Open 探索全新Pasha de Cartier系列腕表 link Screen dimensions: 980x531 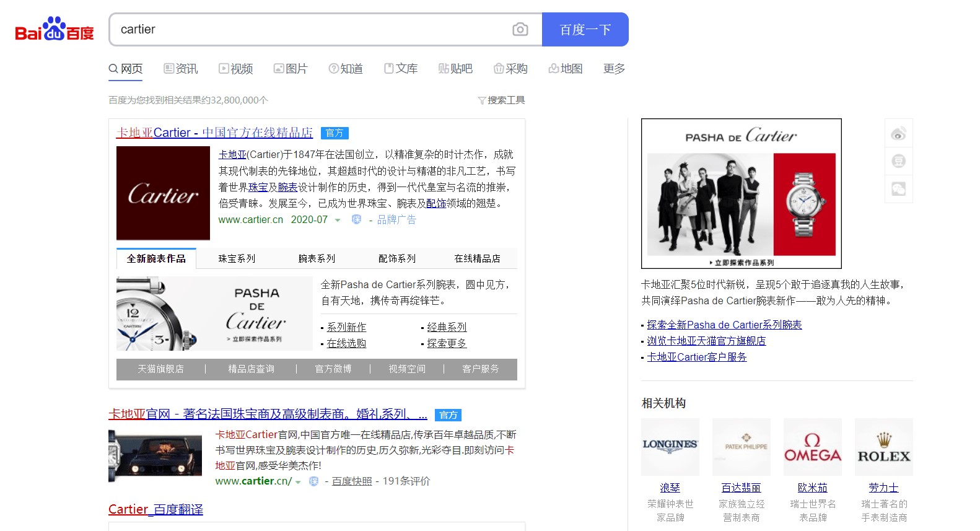(724, 325)
